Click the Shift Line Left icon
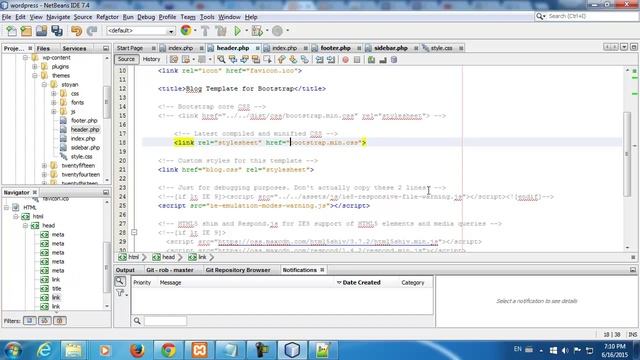 coord(320,60)
